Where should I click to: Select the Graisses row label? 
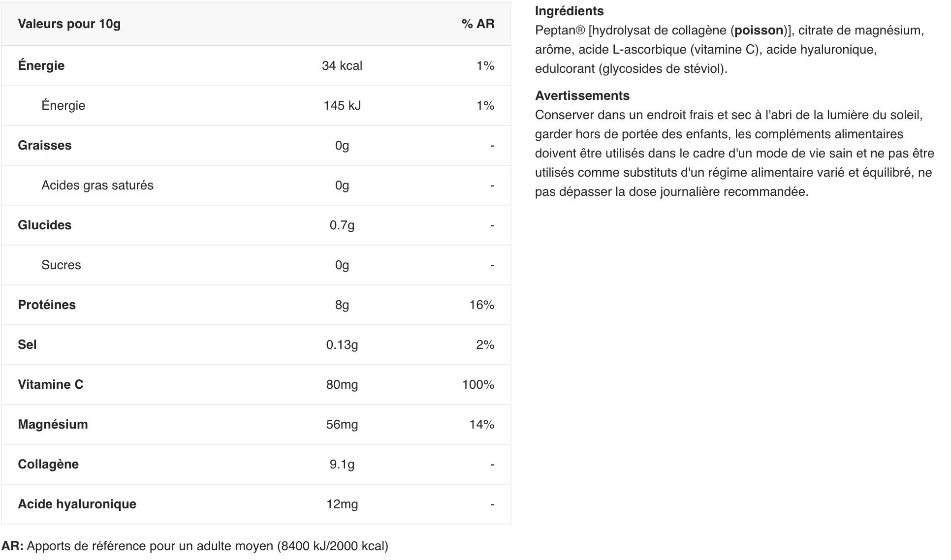coord(44,145)
